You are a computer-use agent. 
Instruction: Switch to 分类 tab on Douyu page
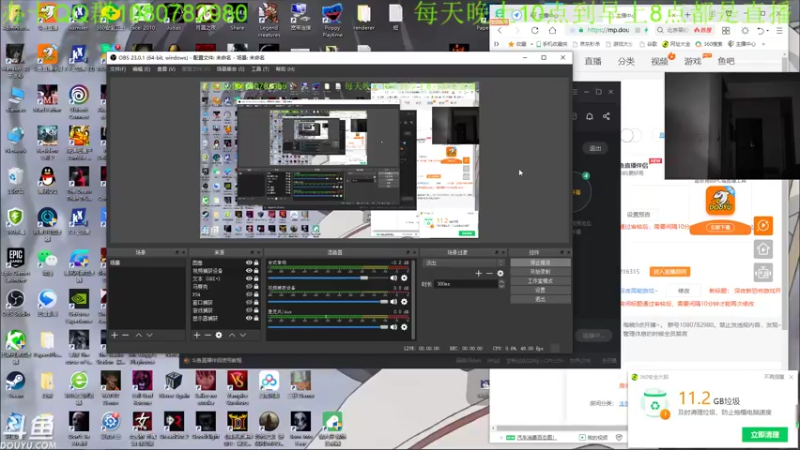pyautogui.click(x=626, y=62)
